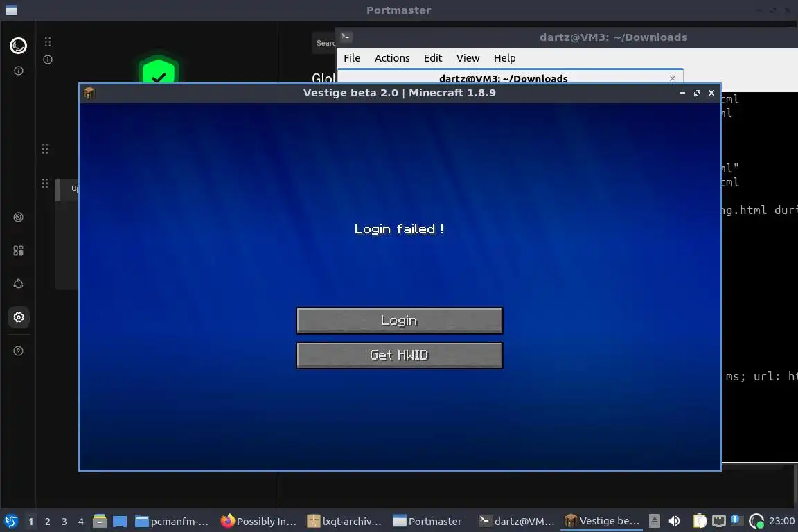Close the dartz@VM3 terminal tab
Screen dimensions: 798x532
pyautogui.click(x=673, y=78)
